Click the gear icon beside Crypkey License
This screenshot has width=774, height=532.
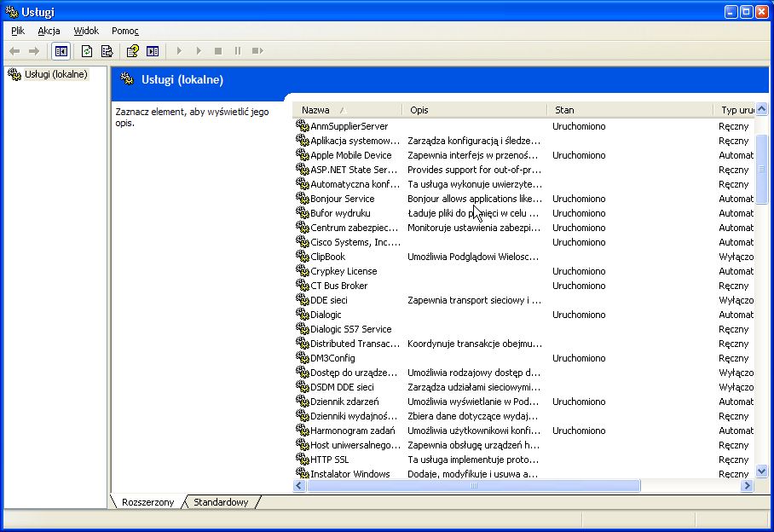[302, 271]
